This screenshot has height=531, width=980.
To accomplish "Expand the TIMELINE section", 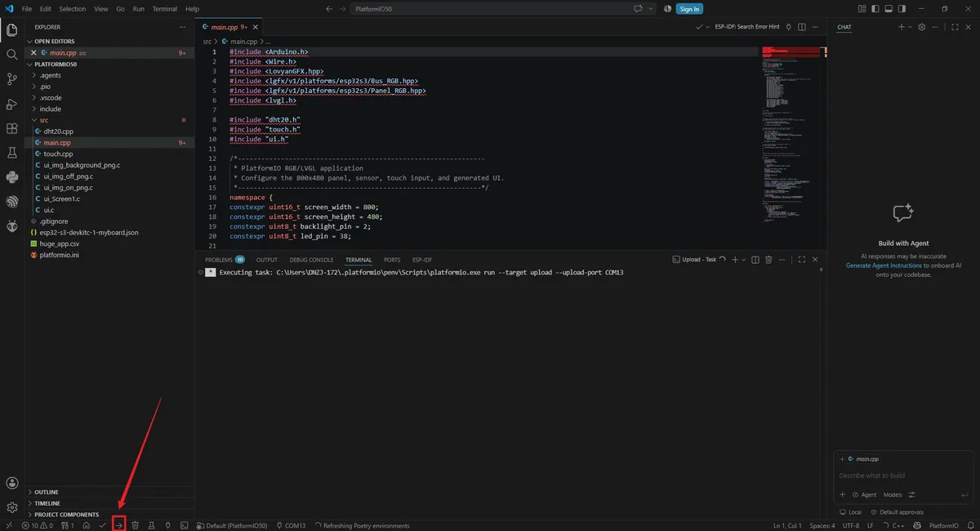I will 109,503.
